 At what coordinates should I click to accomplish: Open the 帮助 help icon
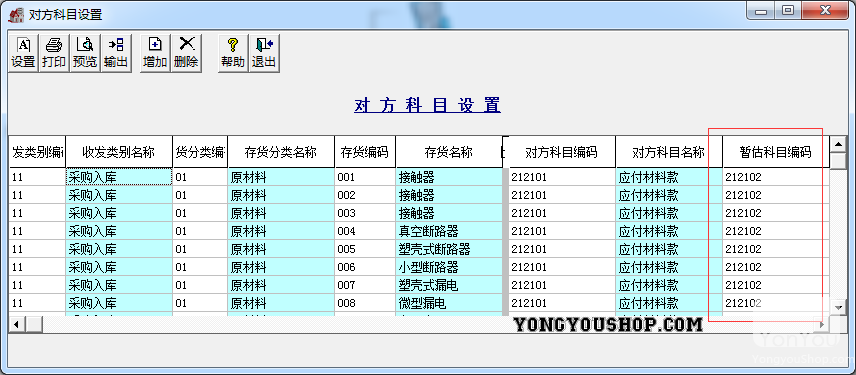point(233,53)
